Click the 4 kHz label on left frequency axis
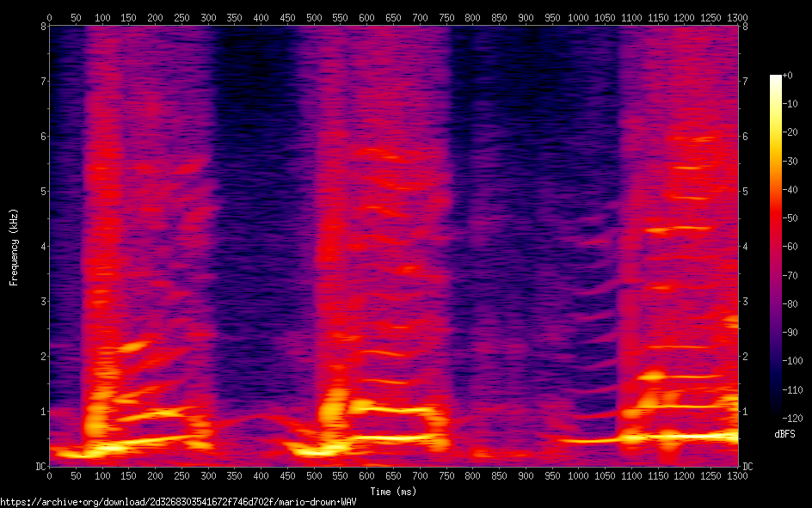The width and height of the screenshot is (812, 508). pos(41,247)
